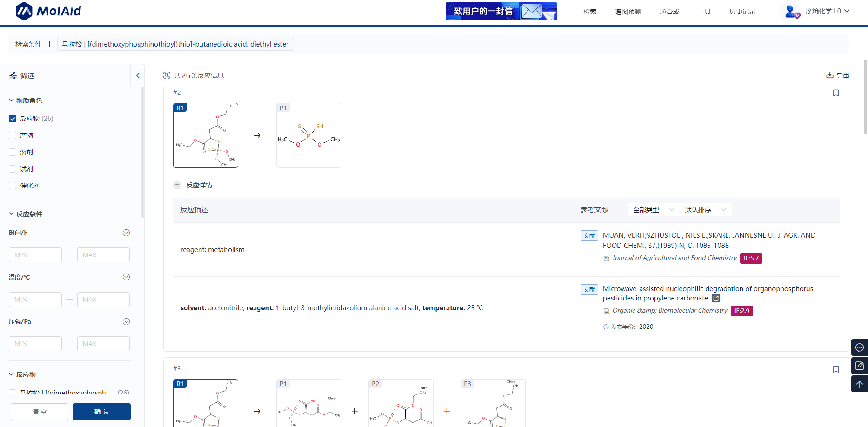Image resolution: width=868 pixels, height=427 pixels.
Task: Open external link icon for propylene carbonate article
Action: point(716,299)
